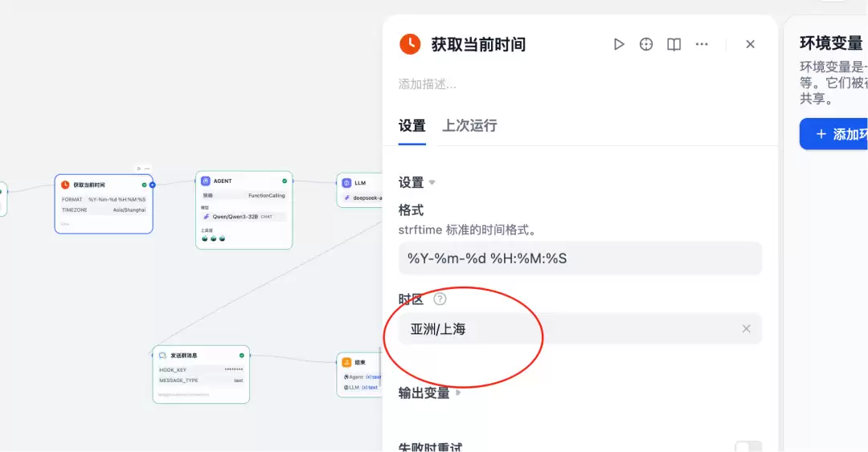Viewport: 868px width, 452px height.
Task: Switch to the 设置 tab
Action: pyautogui.click(x=411, y=126)
